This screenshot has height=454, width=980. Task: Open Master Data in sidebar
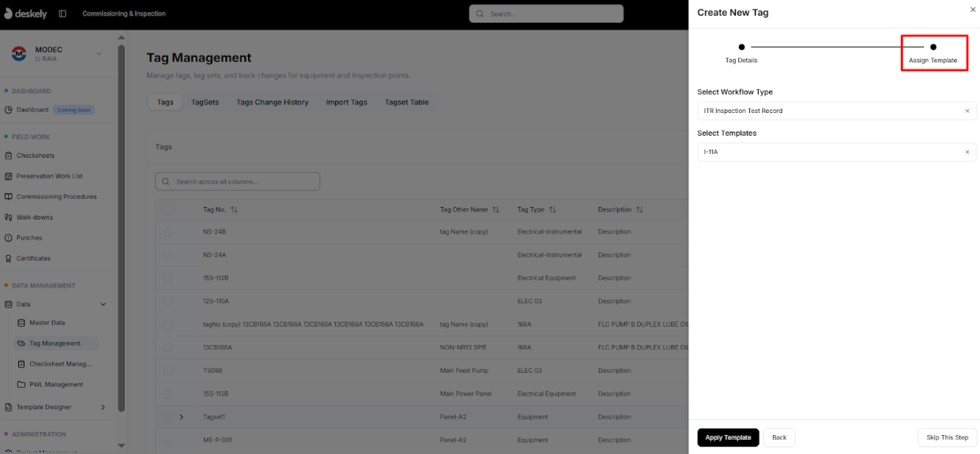pyautogui.click(x=47, y=323)
